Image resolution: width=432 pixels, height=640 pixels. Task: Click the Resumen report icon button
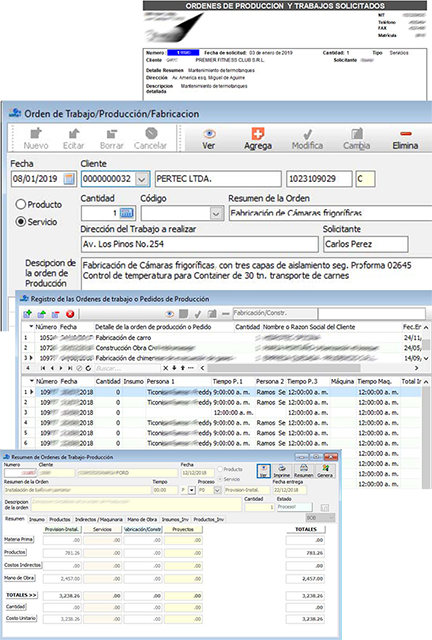[x=304, y=471]
